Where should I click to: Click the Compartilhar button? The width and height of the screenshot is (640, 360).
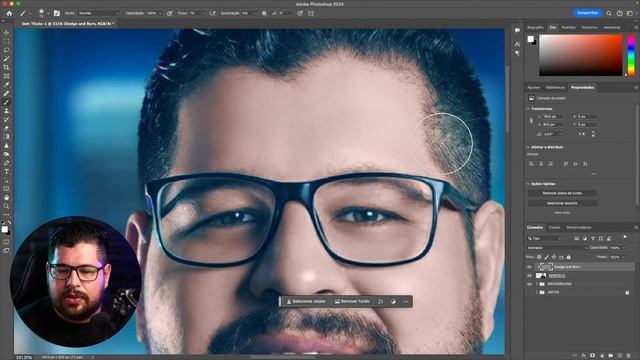587,13
